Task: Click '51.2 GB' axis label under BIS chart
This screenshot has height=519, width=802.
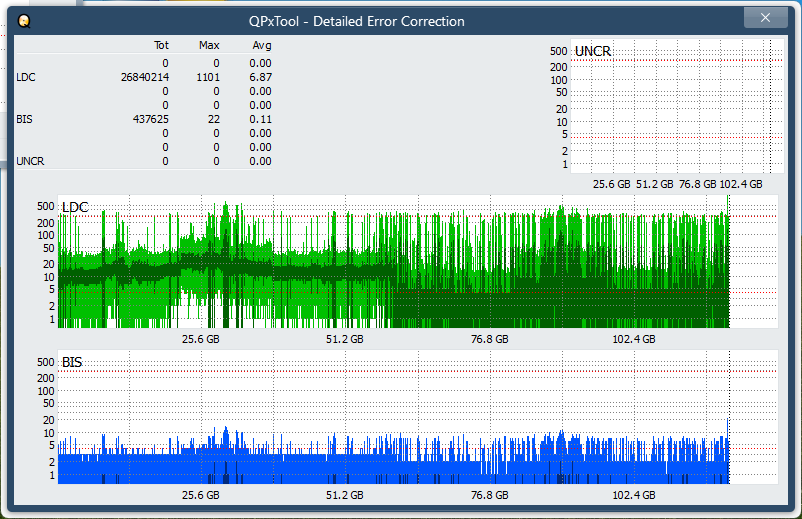Action: click(345, 495)
